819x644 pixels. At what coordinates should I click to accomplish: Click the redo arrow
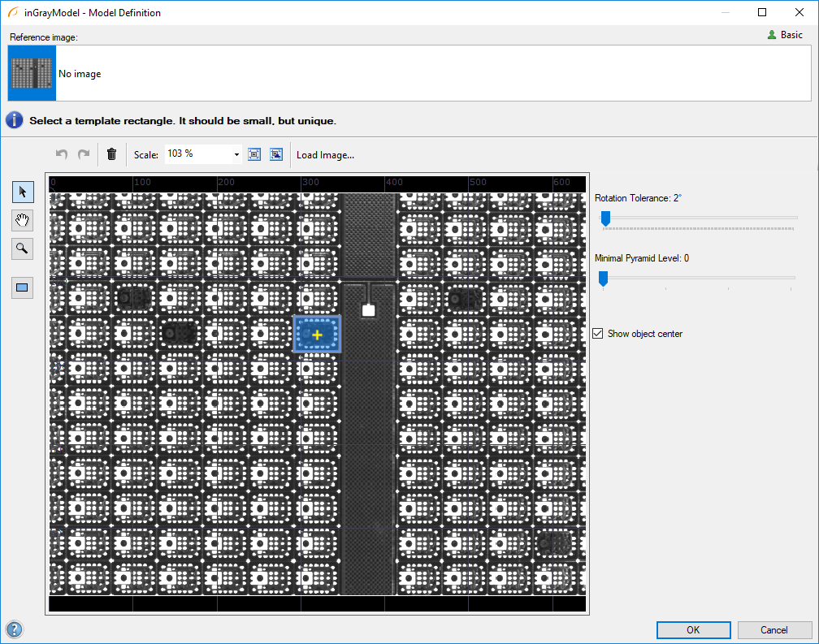[x=83, y=154]
